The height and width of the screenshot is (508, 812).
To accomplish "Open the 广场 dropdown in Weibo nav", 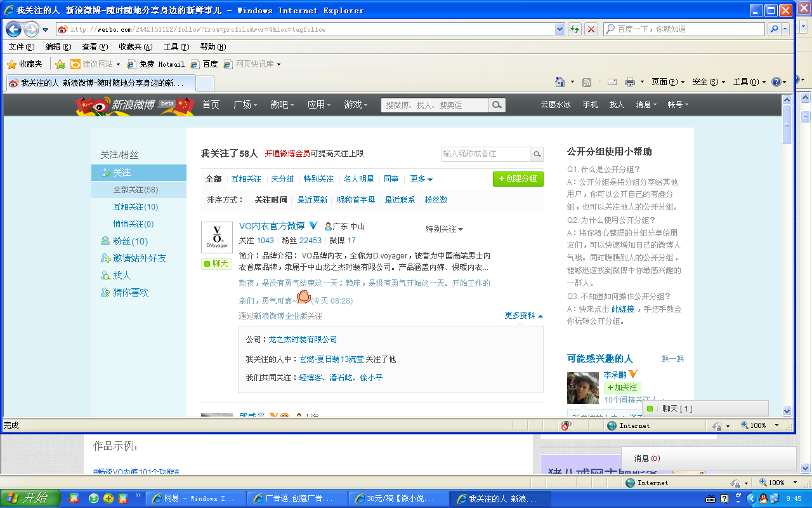I will (x=245, y=105).
